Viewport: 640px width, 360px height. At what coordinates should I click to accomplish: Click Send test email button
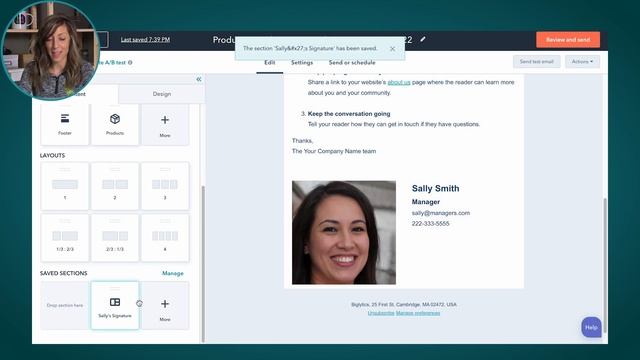pos(536,62)
